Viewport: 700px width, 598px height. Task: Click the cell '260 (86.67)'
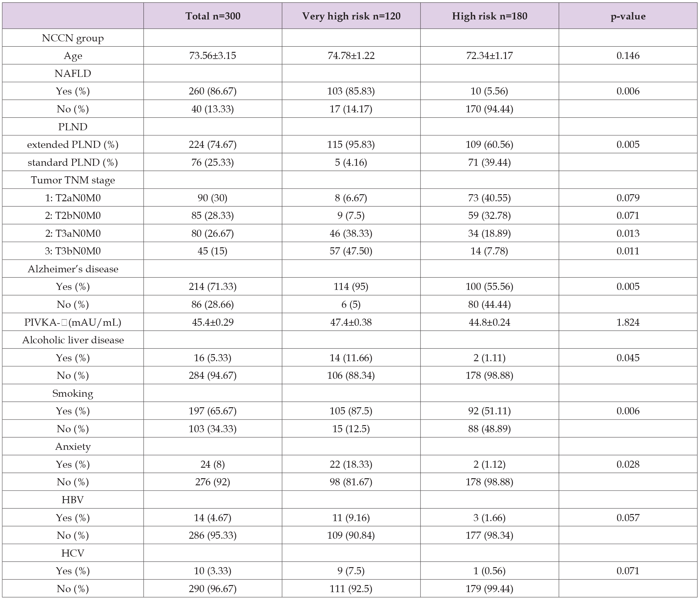point(213,91)
